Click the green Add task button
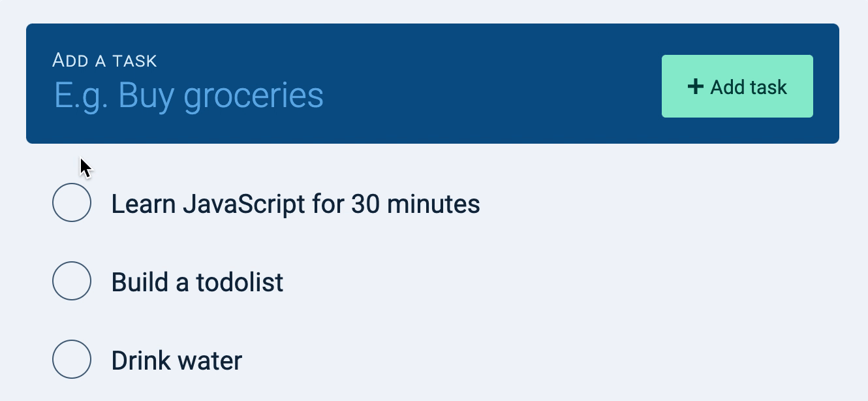This screenshot has height=401, width=868. pos(737,86)
